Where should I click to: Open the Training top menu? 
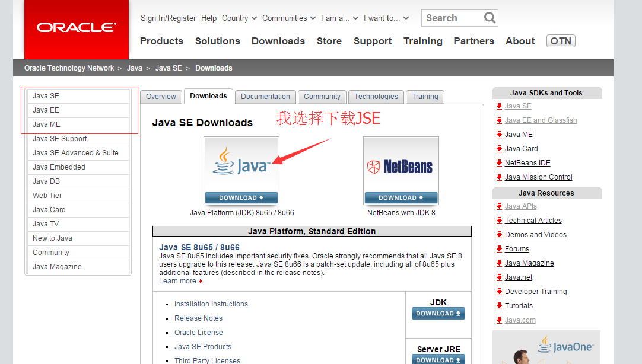423,41
